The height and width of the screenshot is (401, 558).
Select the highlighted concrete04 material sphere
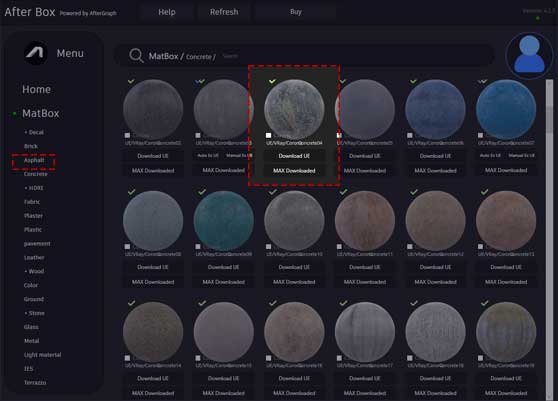(294, 109)
